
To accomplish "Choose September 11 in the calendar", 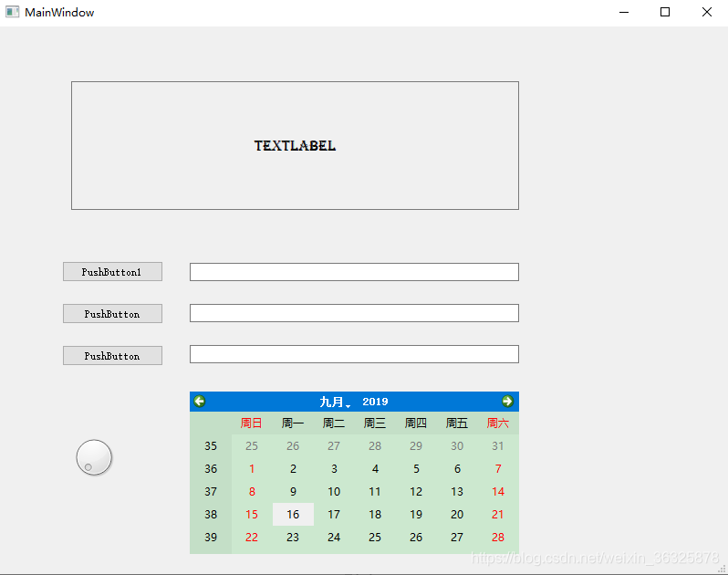I will (x=375, y=491).
